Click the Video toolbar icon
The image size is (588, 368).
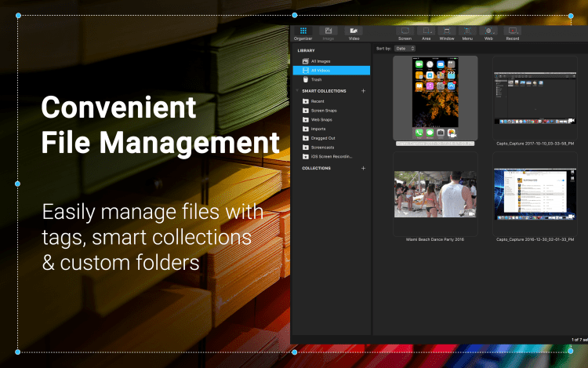coord(354,32)
